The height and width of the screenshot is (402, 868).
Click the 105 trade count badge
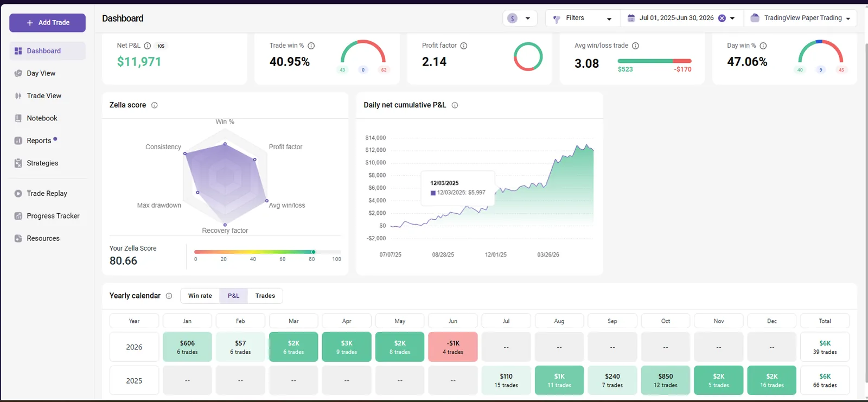click(161, 46)
